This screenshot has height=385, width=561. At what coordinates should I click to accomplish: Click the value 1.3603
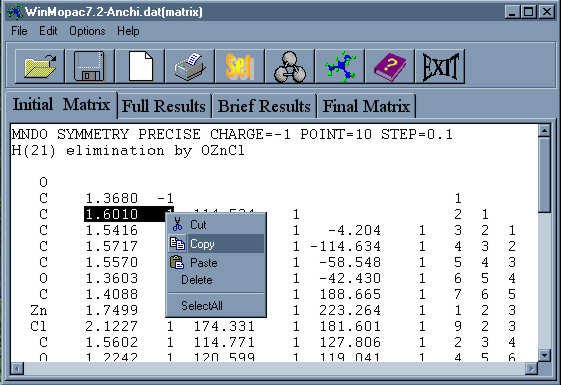111,278
